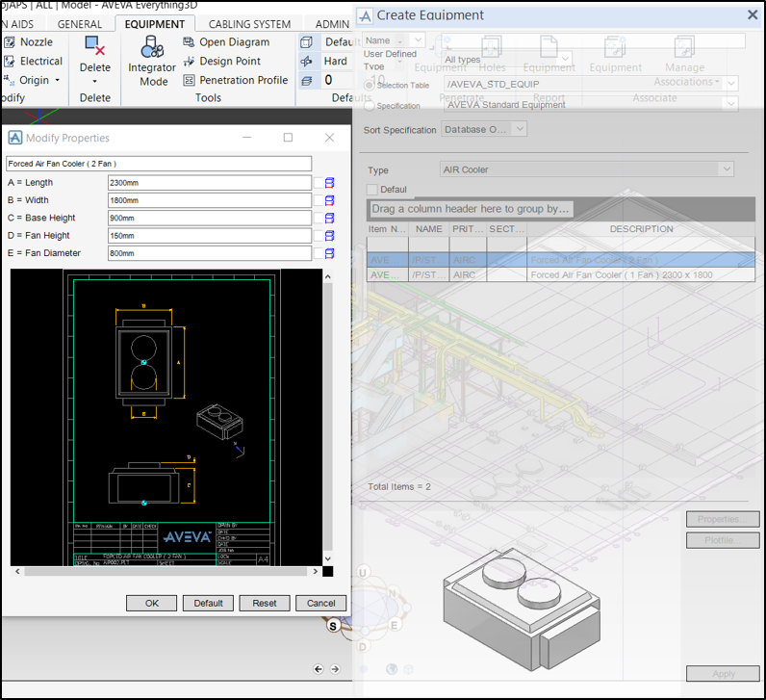This screenshot has width=766, height=700.
Task: Select the Specification radio button
Action: 370,106
